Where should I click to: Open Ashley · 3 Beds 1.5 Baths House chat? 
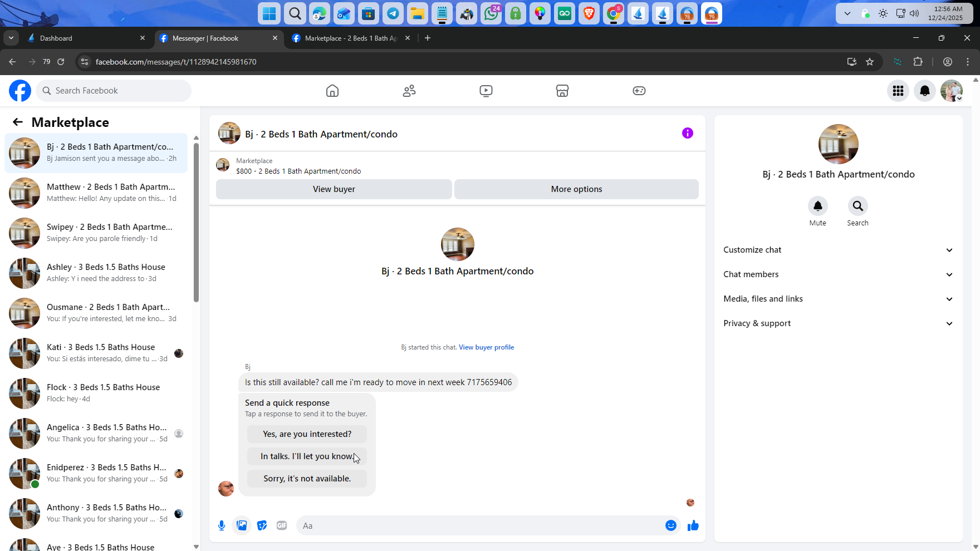[x=96, y=273]
